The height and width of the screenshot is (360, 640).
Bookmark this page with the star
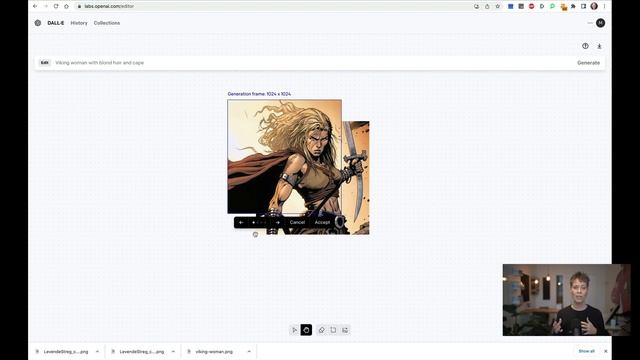point(498,6)
